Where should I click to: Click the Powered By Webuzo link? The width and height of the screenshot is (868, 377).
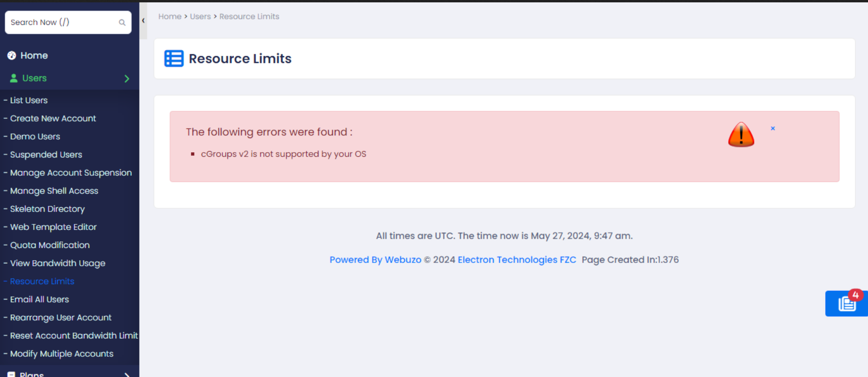(375, 260)
